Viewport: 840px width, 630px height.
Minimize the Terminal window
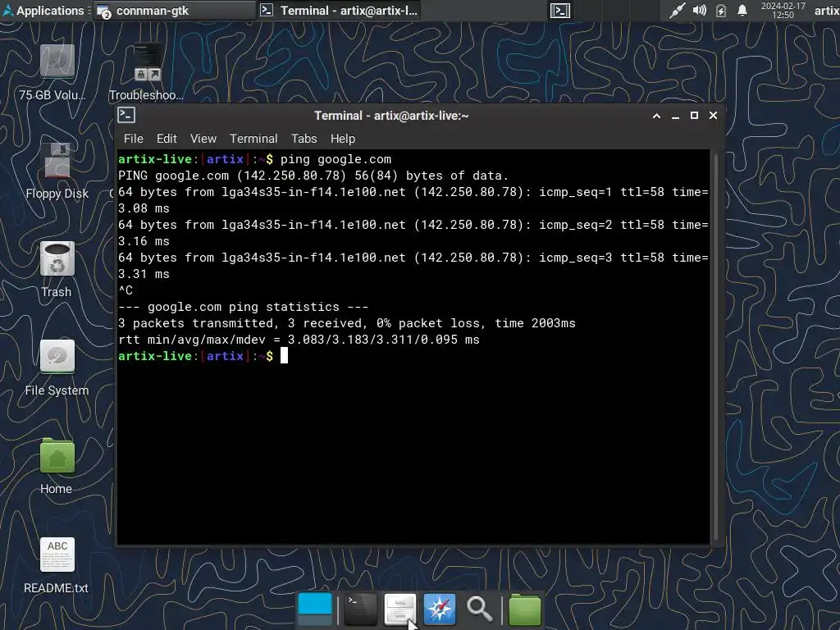[x=676, y=116]
